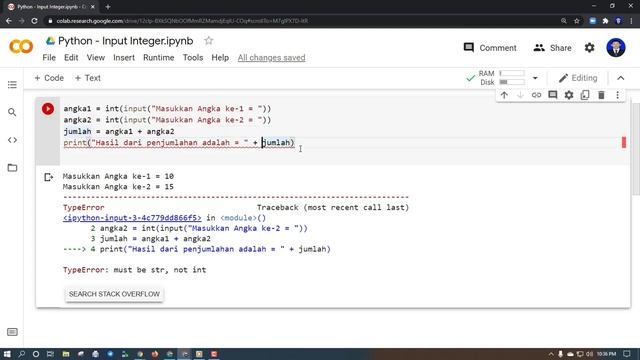Bookmark this page with browser star

pos(577,21)
